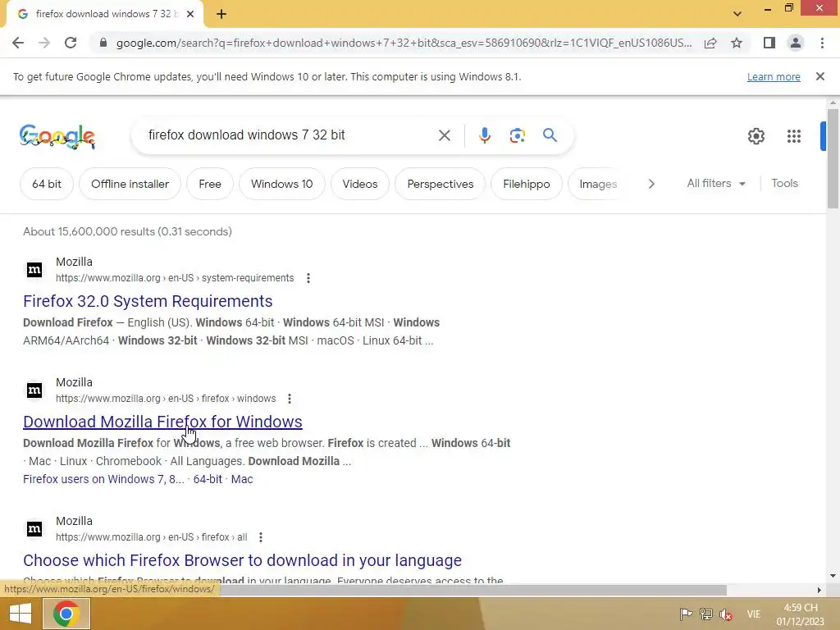Image resolution: width=840 pixels, height=630 pixels.
Task: Open options for firefox all result
Action: coord(260,537)
